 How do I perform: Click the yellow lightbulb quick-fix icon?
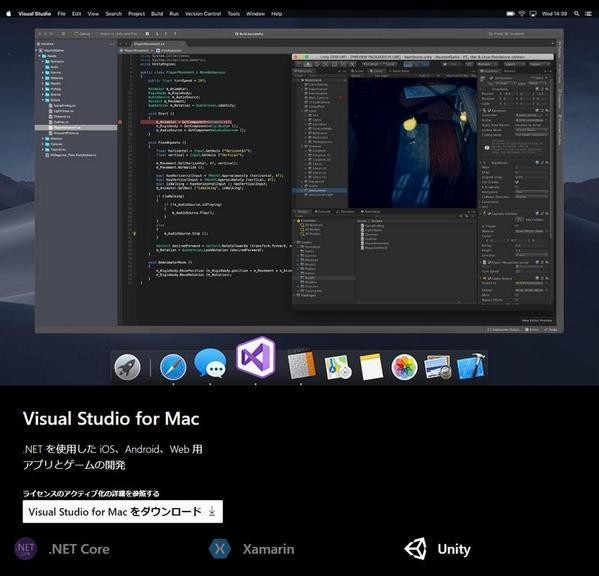(134, 233)
